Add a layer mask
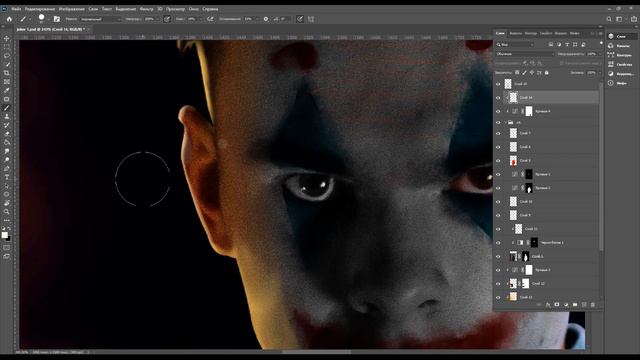 (x=557, y=304)
